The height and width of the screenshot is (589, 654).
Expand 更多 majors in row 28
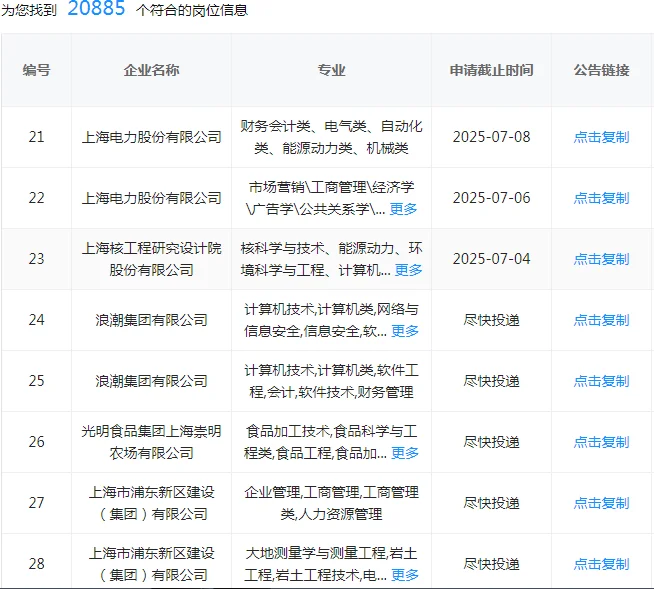pos(405,575)
